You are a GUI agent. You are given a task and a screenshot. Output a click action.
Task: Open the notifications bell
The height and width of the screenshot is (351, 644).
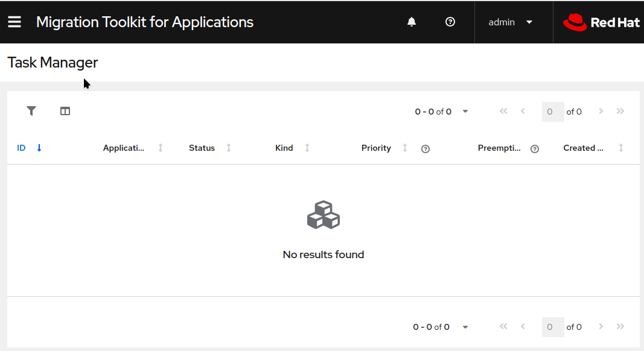tap(412, 22)
